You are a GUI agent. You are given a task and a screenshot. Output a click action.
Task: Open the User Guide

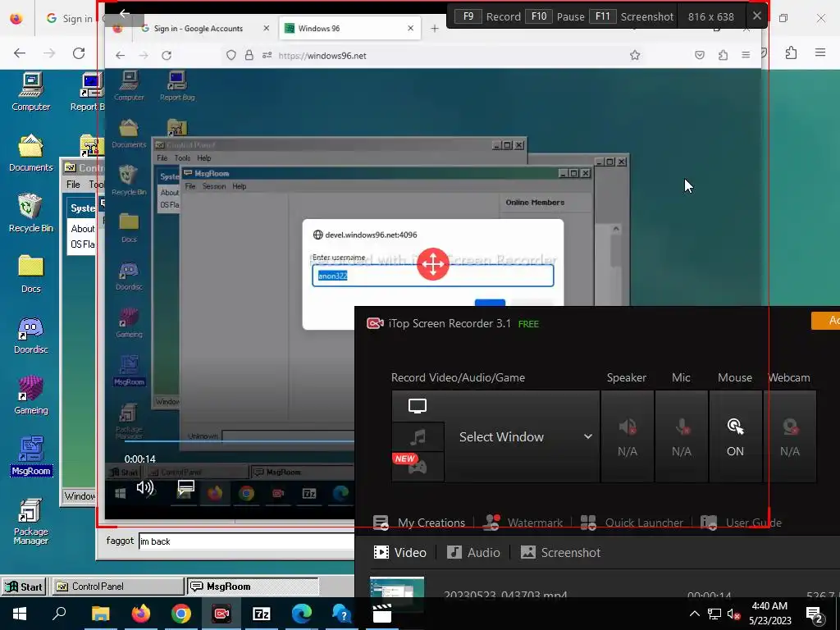pyautogui.click(x=741, y=523)
